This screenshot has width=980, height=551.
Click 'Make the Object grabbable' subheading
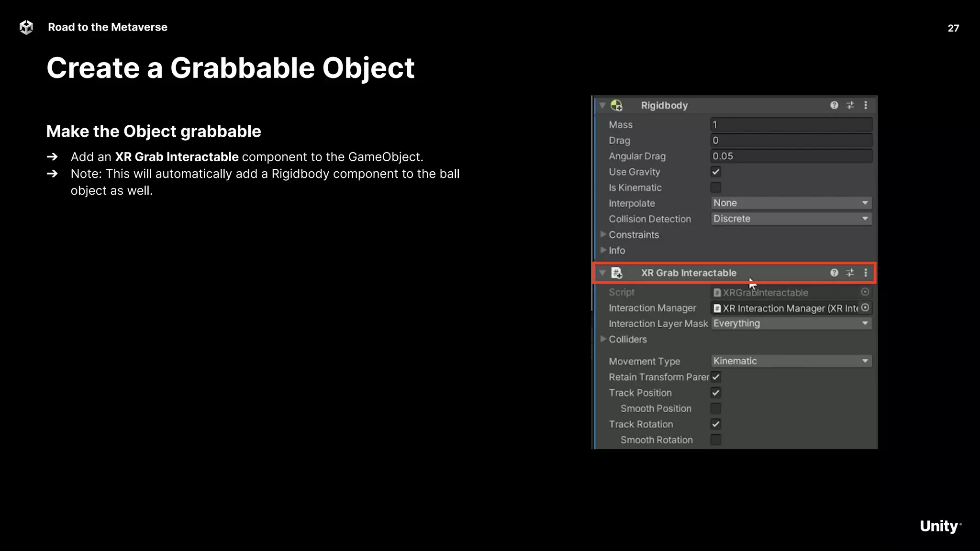154,132
